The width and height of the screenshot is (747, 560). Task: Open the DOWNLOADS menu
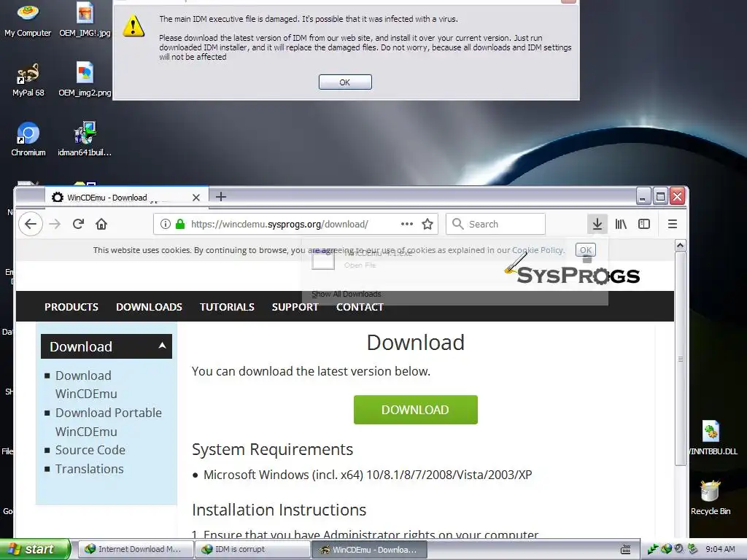coord(149,307)
